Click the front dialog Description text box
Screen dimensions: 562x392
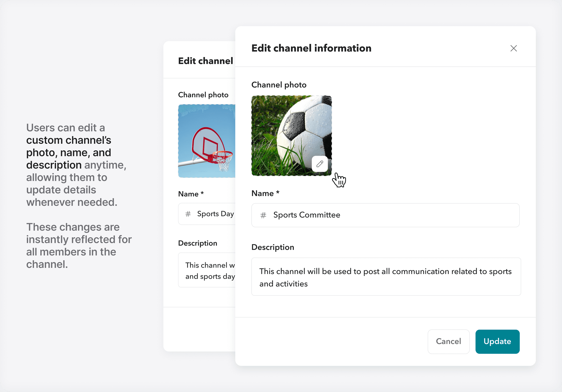[x=386, y=277]
